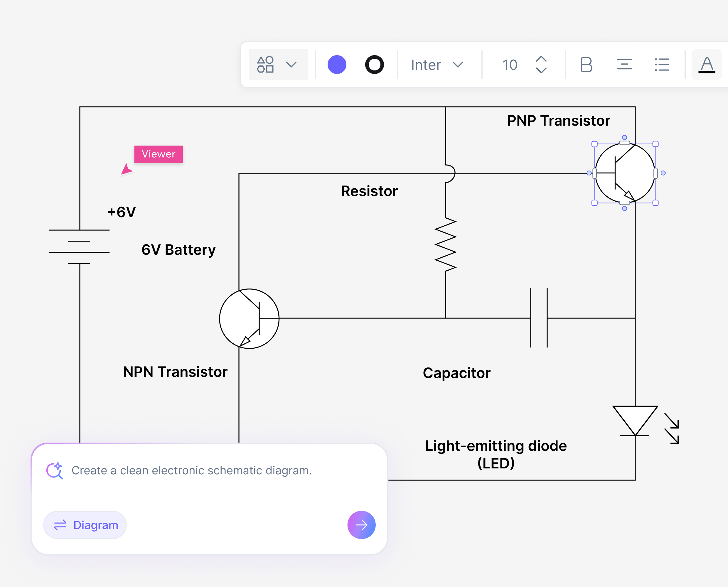Switch mode with the Diagram button
The height and width of the screenshot is (587, 728).
point(85,525)
